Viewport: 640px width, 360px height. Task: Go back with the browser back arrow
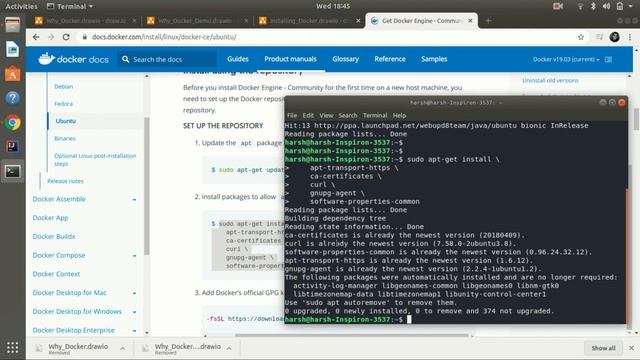coord(36,37)
